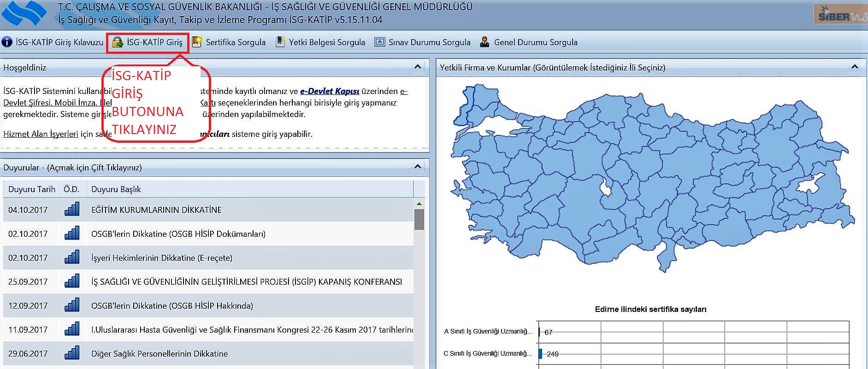The image size is (868, 369).
Task: Click Lake Van on the map
Action: pos(810,184)
